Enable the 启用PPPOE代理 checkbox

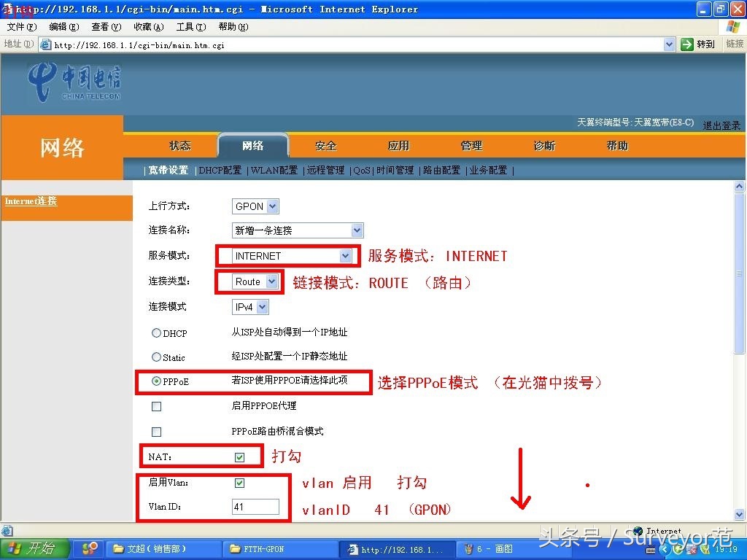(156, 406)
